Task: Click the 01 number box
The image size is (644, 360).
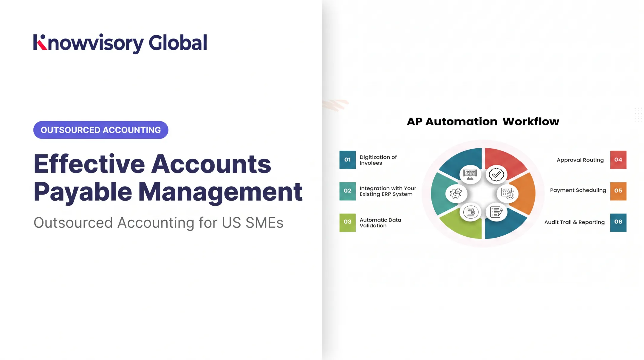Action: click(347, 160)
